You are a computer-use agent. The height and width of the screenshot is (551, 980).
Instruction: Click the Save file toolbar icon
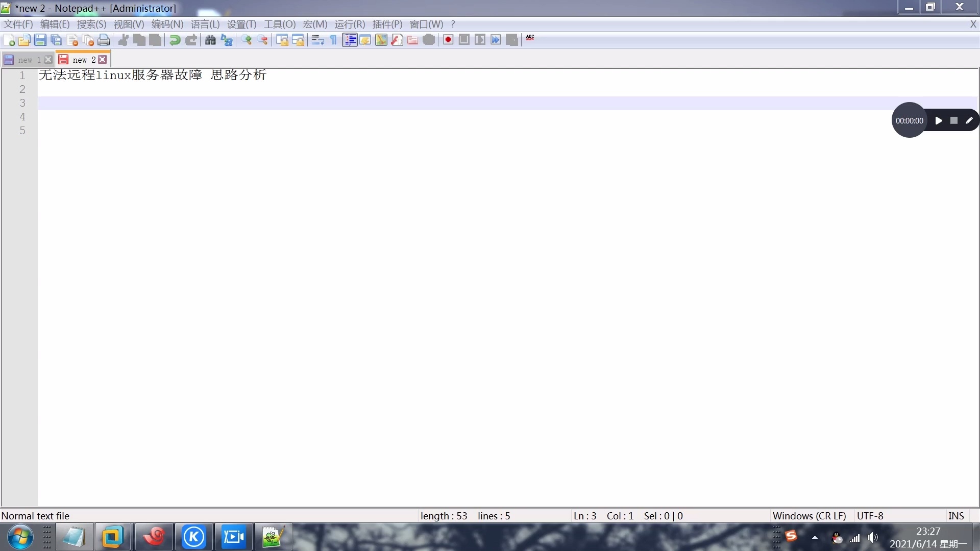(40, 40)
